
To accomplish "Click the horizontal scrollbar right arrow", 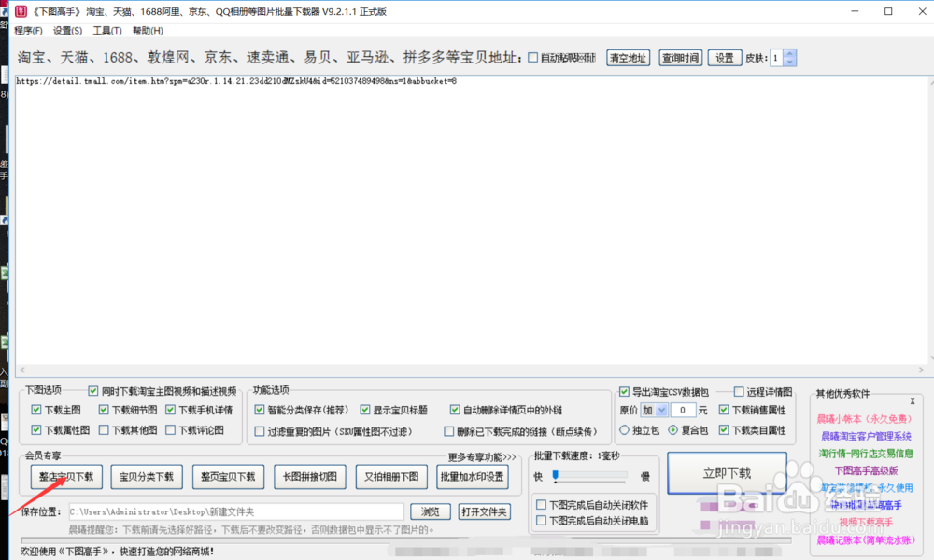I will tap(921, 371).
